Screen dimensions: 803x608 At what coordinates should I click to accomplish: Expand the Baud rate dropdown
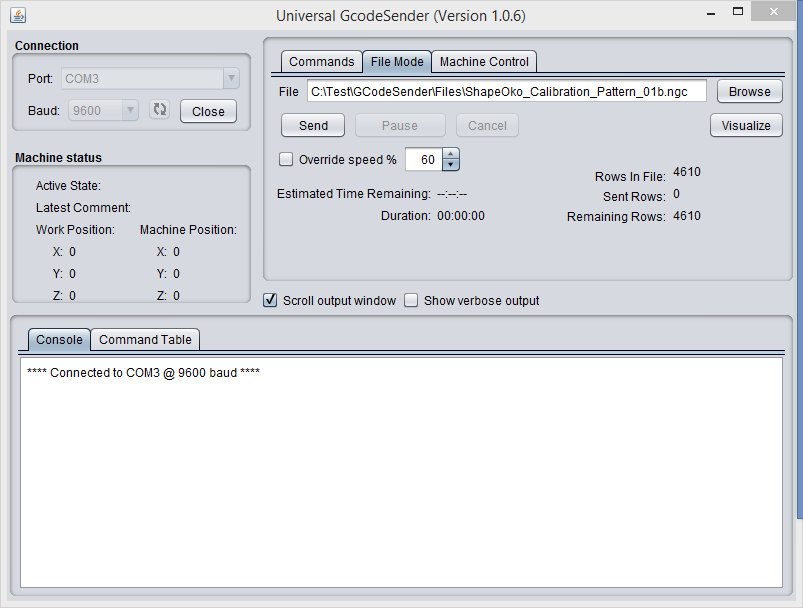pyautogui.click(x=103, y=111)
